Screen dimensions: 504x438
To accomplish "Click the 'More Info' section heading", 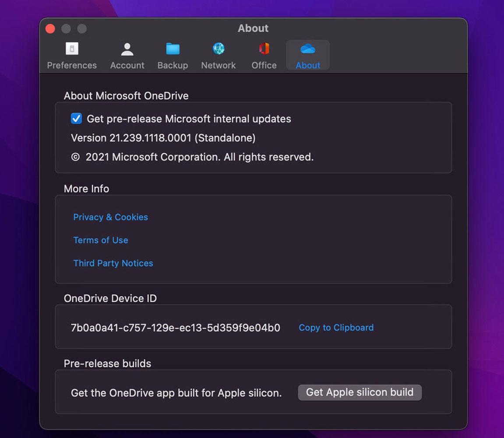I will 86,189.
